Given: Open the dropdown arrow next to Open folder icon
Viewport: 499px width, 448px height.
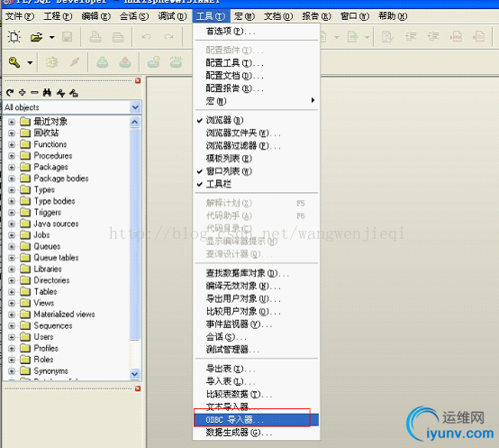Looking at the screenshot, I should coord(52,37).
